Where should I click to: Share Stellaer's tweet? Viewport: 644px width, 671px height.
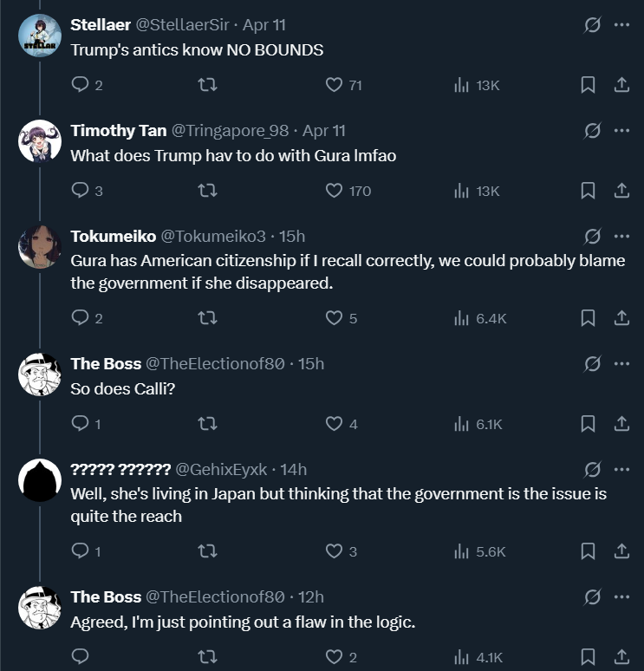621,85
